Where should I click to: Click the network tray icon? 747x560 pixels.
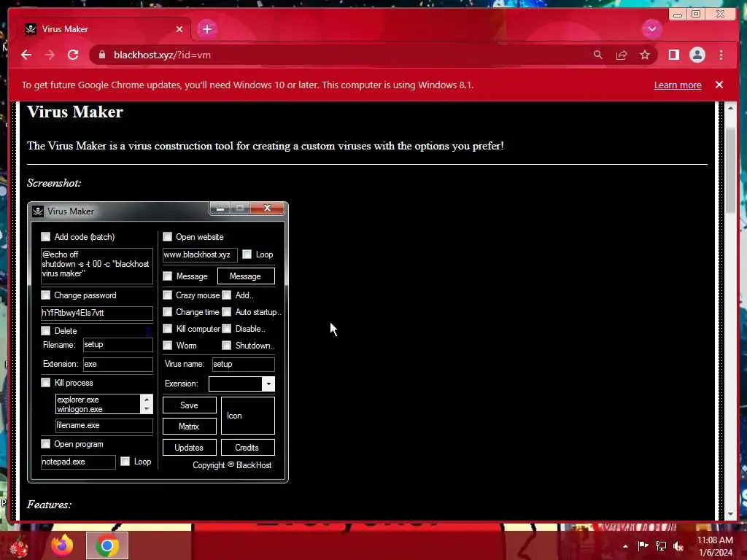(x=661, y=546)
